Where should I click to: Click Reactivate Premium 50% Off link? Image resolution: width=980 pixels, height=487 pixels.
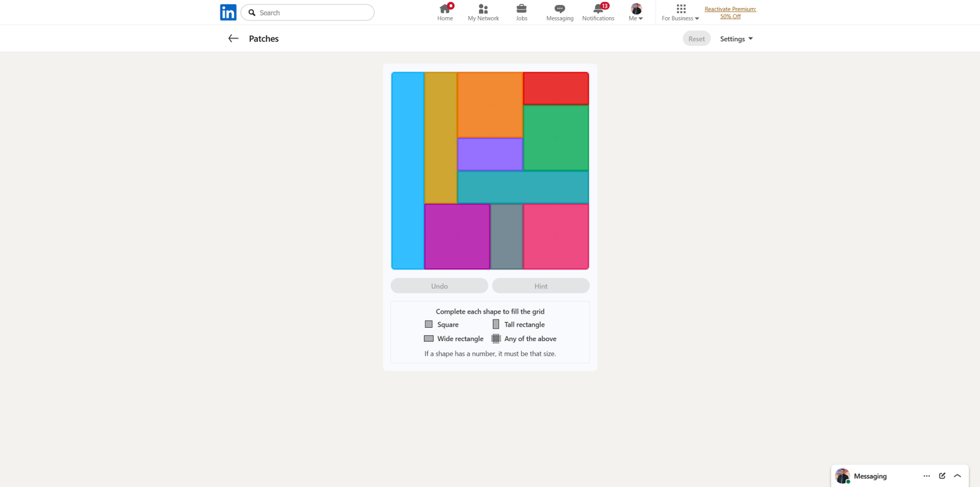click(x=730, y=13)
